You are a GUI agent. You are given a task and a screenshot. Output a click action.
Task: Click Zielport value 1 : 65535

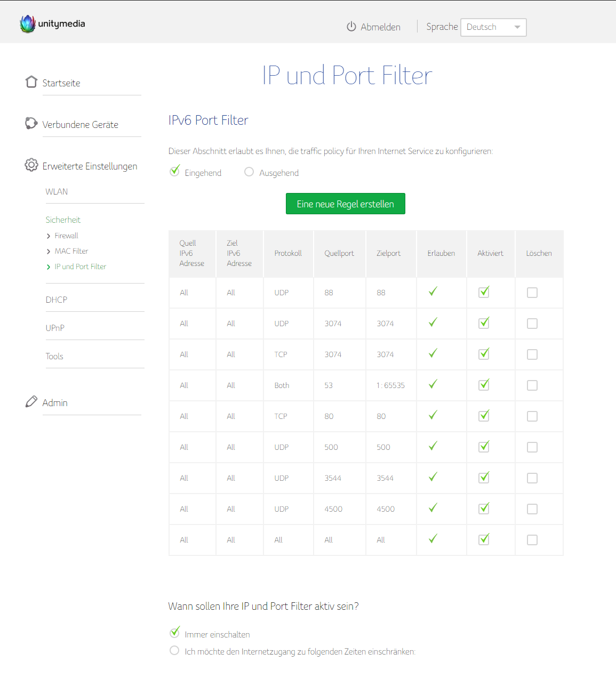(x=390, y=385)
